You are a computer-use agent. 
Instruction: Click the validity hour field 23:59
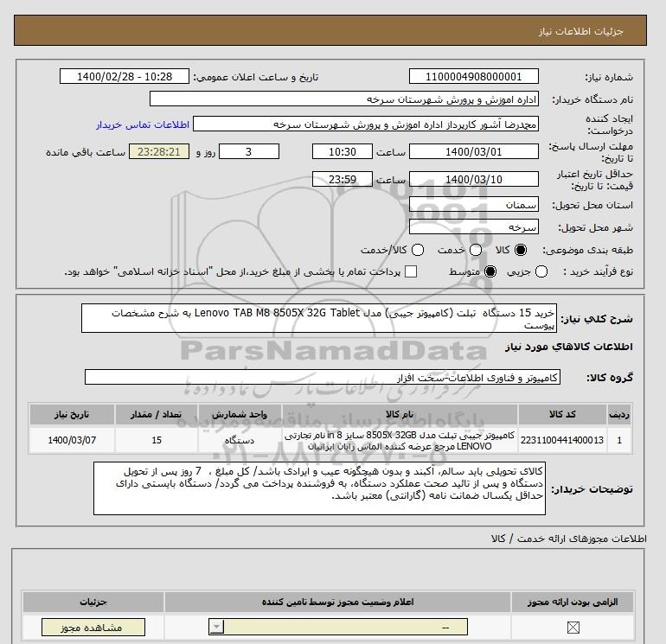tap(343, 179)
